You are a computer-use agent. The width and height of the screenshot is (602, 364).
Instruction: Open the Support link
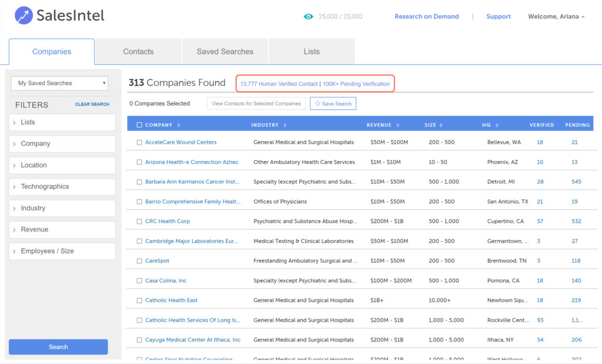499,16
